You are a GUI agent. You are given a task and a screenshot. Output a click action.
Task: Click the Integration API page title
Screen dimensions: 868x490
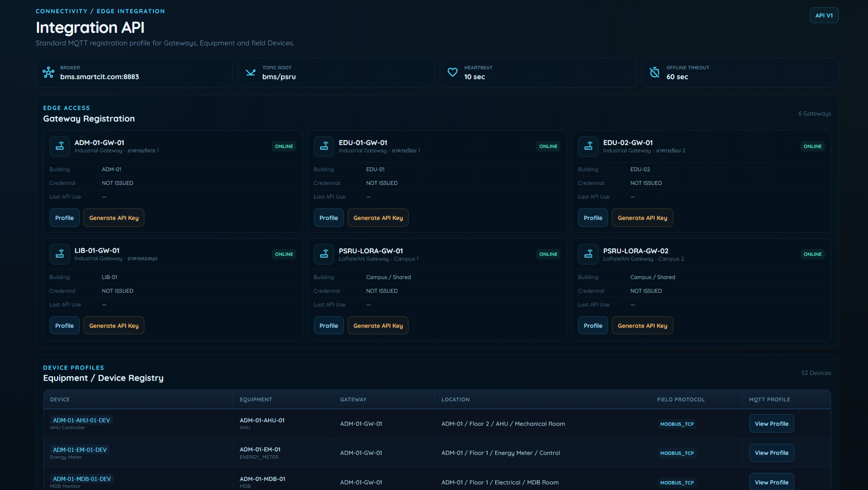[x=90, y=28]
